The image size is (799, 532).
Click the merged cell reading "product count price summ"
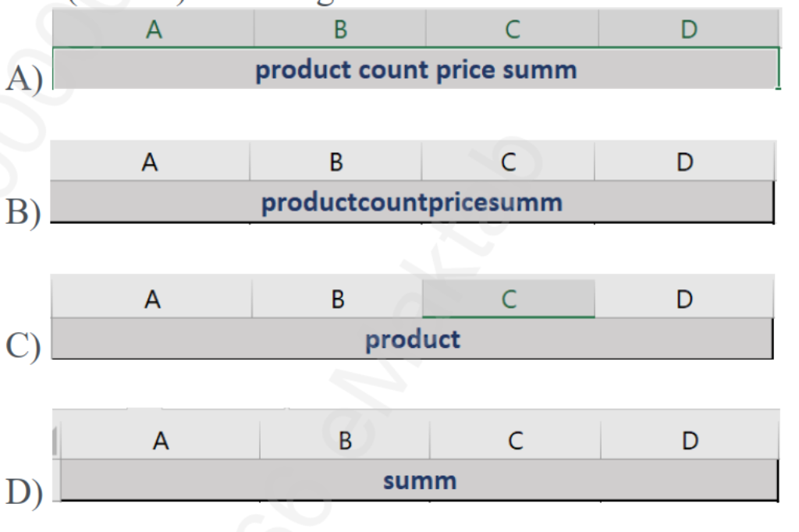(417, 70)
